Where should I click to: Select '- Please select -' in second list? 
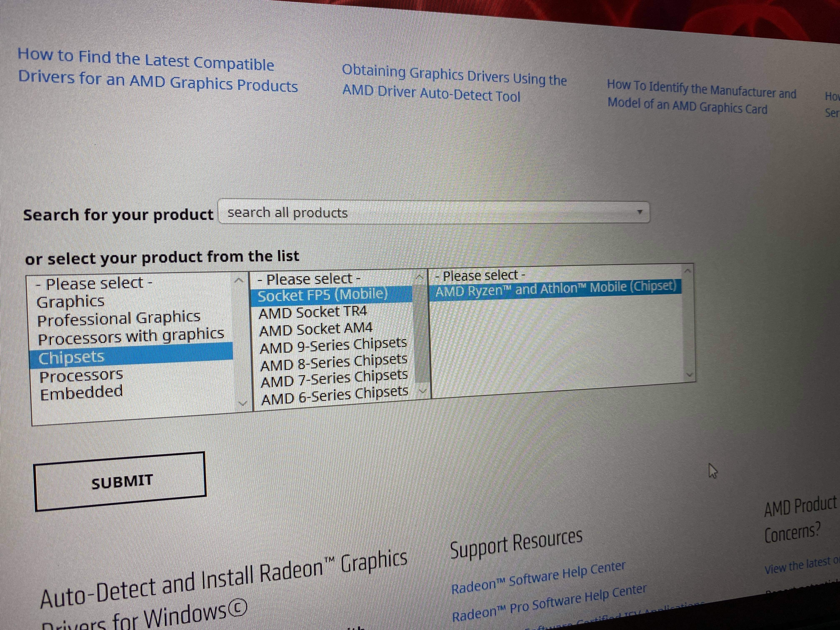[309, 280]
